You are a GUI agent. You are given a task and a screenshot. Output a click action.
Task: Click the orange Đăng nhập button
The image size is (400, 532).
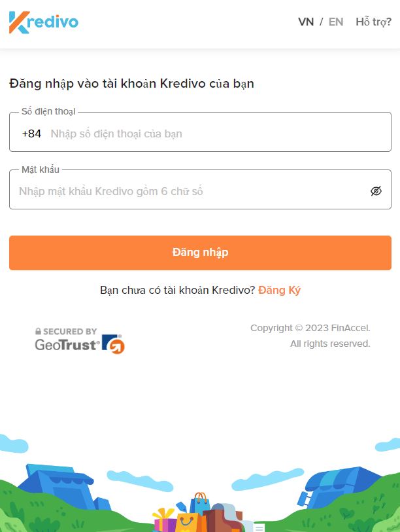click(x=200, y=253)
